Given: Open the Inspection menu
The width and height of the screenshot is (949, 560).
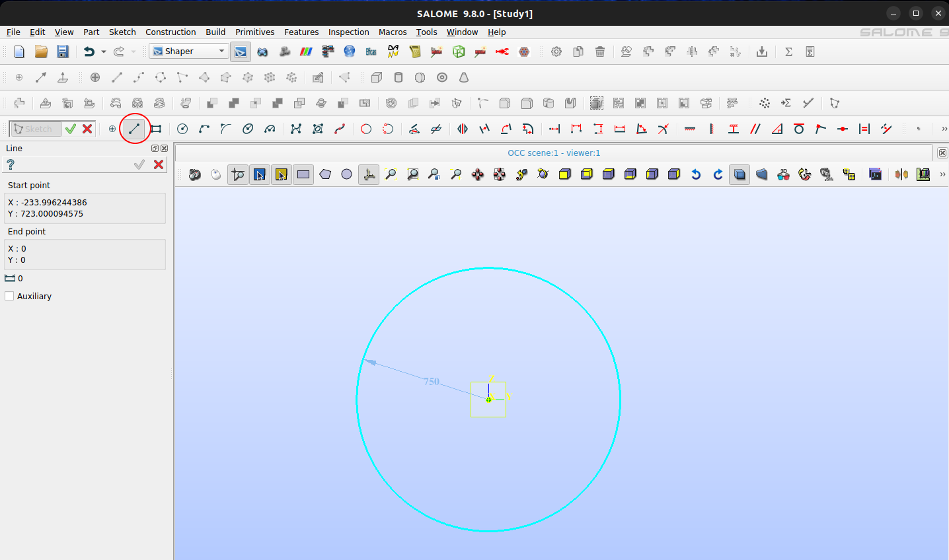Looking at the screenshot, I should coord(349,32).
